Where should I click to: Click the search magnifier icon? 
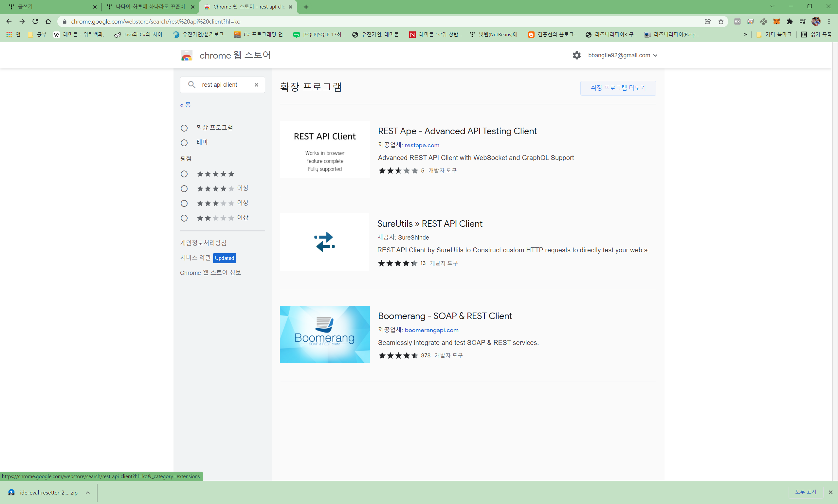[191, 84]
